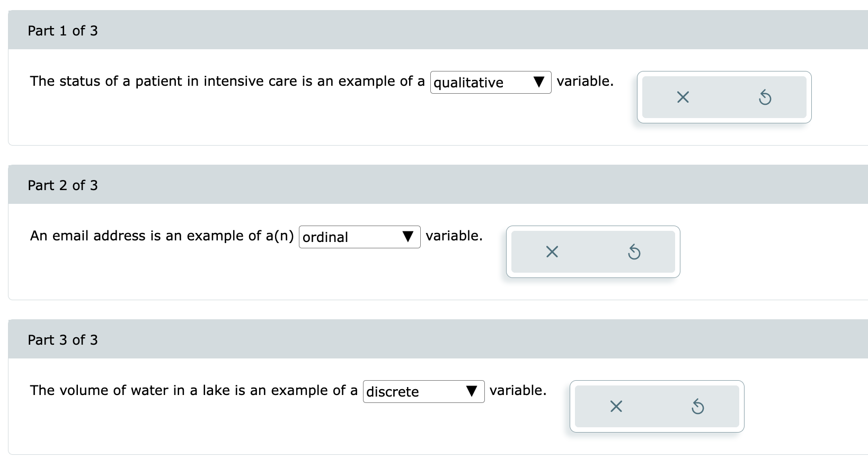Click the undo icon in Part 2
The height and width of the screenshot is (467, 868).
coord(635,252)
